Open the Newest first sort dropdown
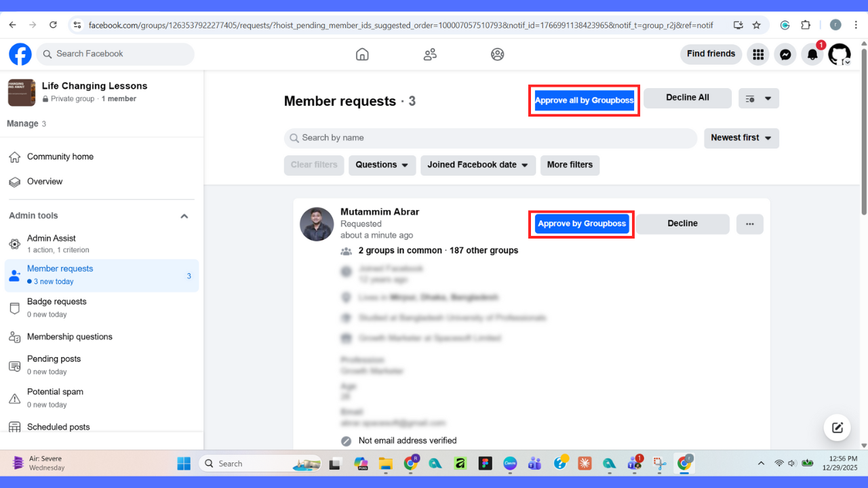This screenshot has width=868, height=488. click(x=741, y=138)
